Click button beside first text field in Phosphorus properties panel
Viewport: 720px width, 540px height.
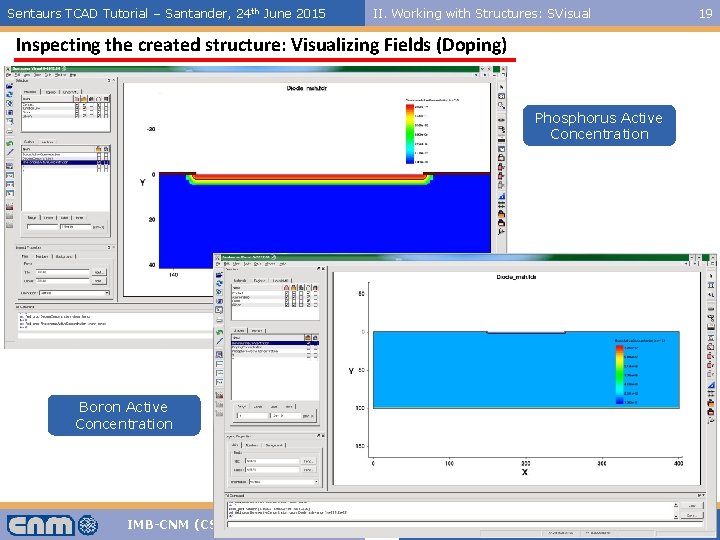(x=99, y=272)
